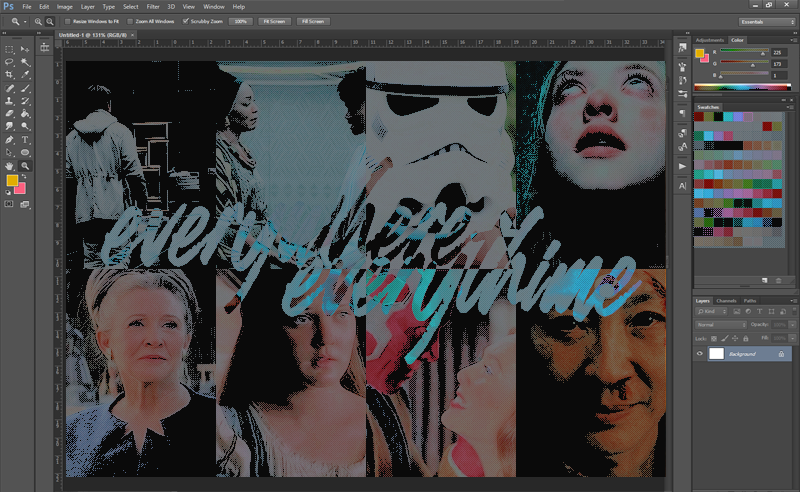Viewport: 800px width, 492px height.
Task: Select the Eraser tool
Action: point(9,114)
